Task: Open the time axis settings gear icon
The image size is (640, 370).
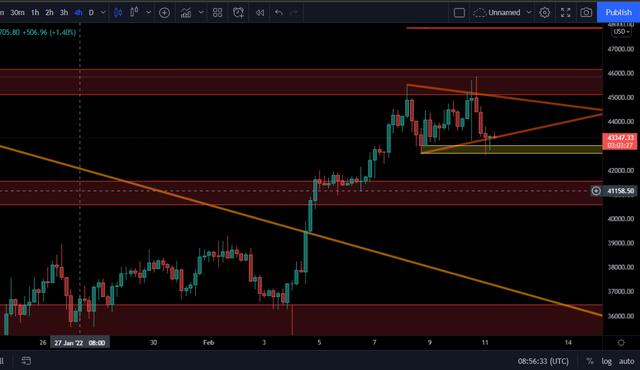Action: point(621,343)
